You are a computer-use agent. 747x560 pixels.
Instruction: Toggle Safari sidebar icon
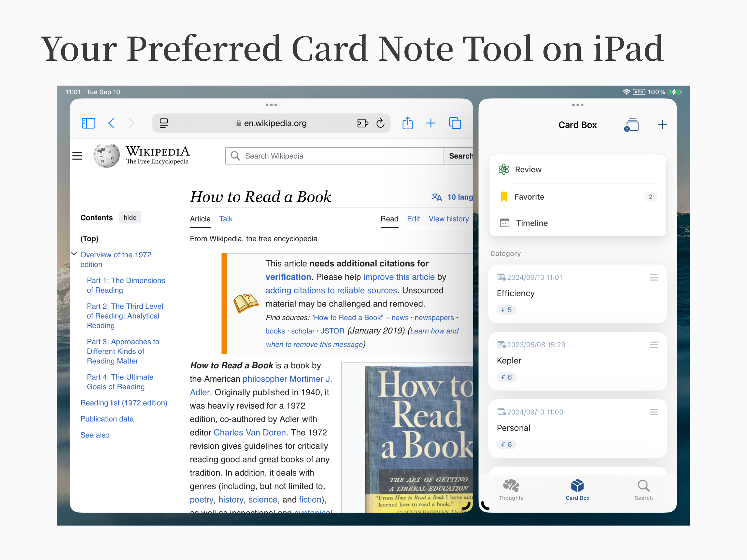[x=89, y=123]
